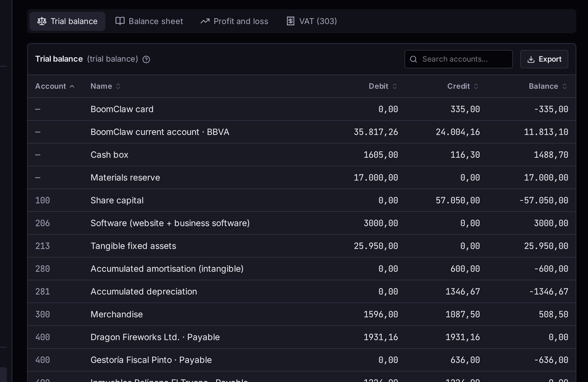Click balance value -600,00
Image resolution: width=588 pixels, height=382 pixels.
(x=551, y=269)
